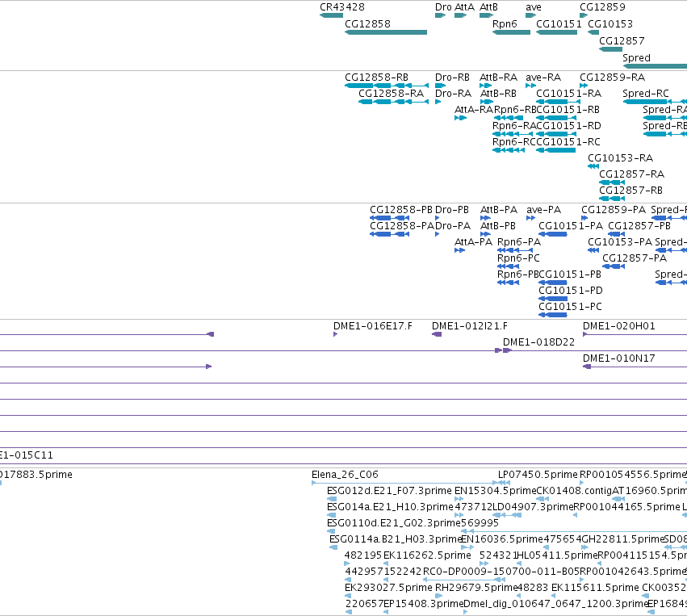Click the EP15408.3prime label
The height and width of the screenshot is (616, 687).
tap(423, 604)
